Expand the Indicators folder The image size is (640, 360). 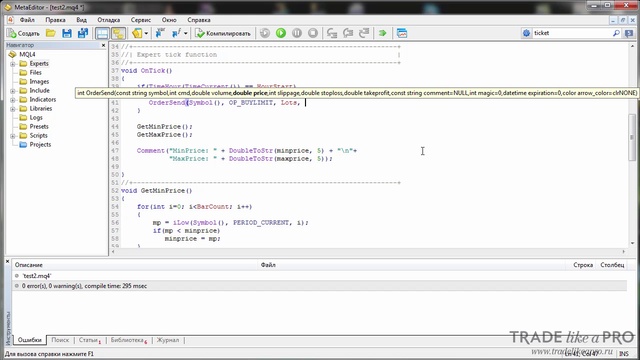point(13,100)
